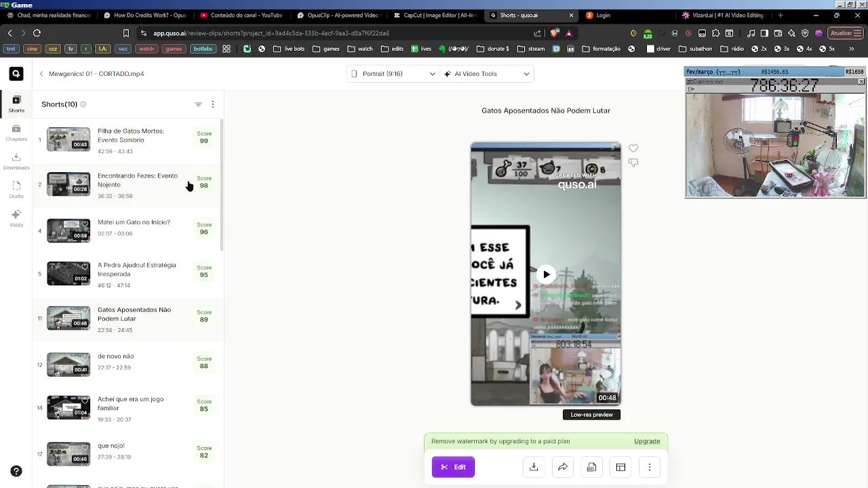Click the Score 99 badge
The height and width of the screenshot is (488, 868).
[x=203, y=138]
